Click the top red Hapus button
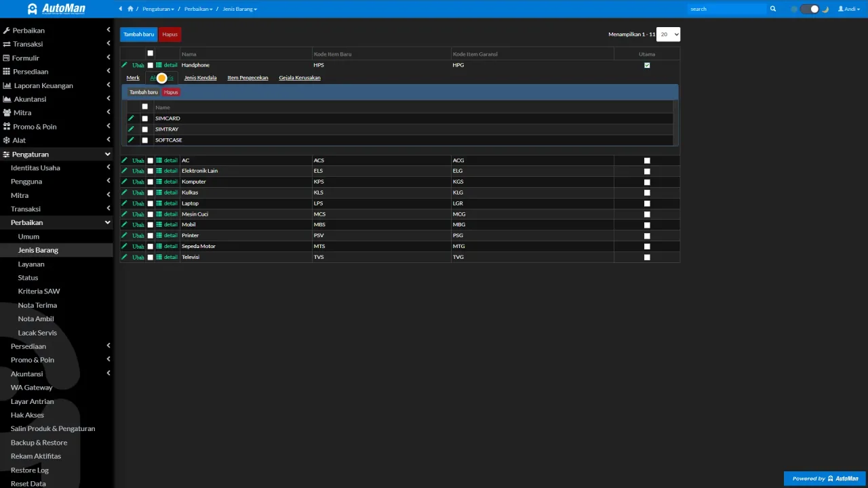This screenshot has width=868, height=488. (170, 35)
